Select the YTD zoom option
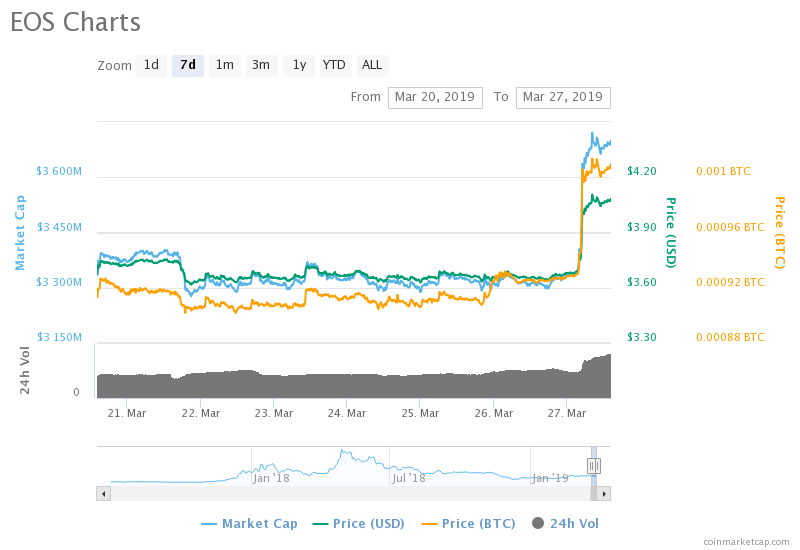This screenshot has width=800, height=550. pyautogui.click(x=334, y=65)
